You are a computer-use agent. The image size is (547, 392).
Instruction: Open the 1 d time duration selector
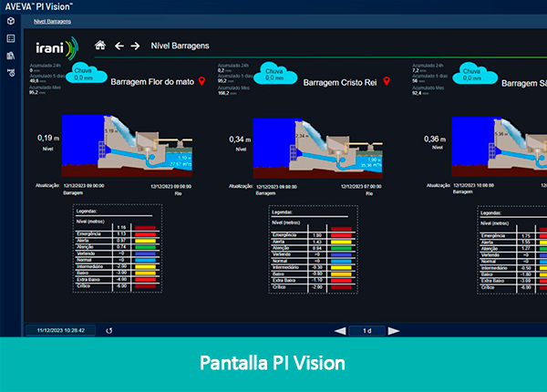[367, 331]
